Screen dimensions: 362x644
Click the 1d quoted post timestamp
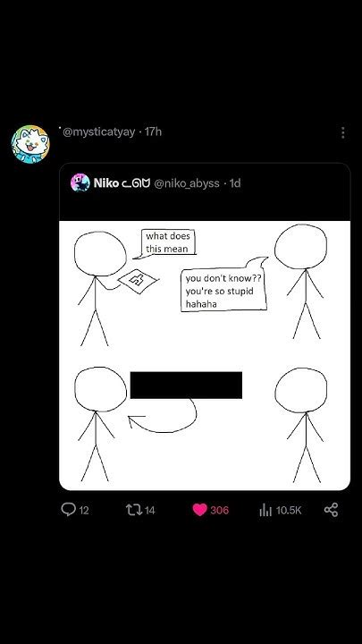tap(235, 183)
